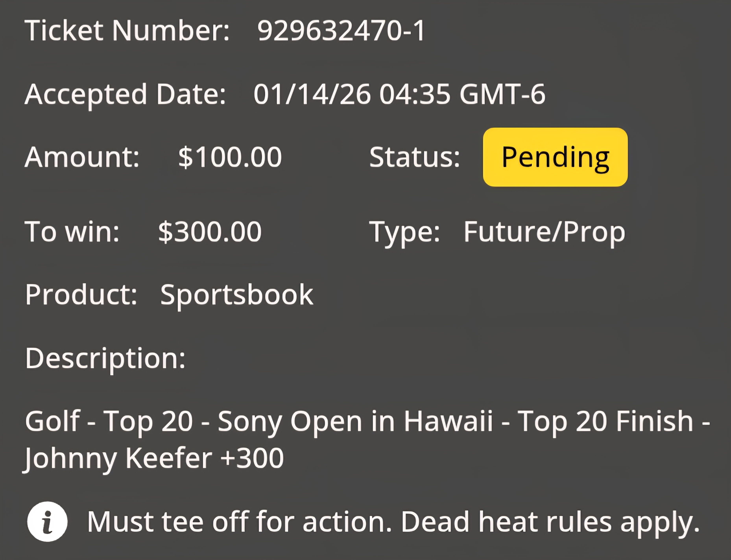Click the $300.00 to win value
Screen dimensions: 731x560
tap(210, 232)
